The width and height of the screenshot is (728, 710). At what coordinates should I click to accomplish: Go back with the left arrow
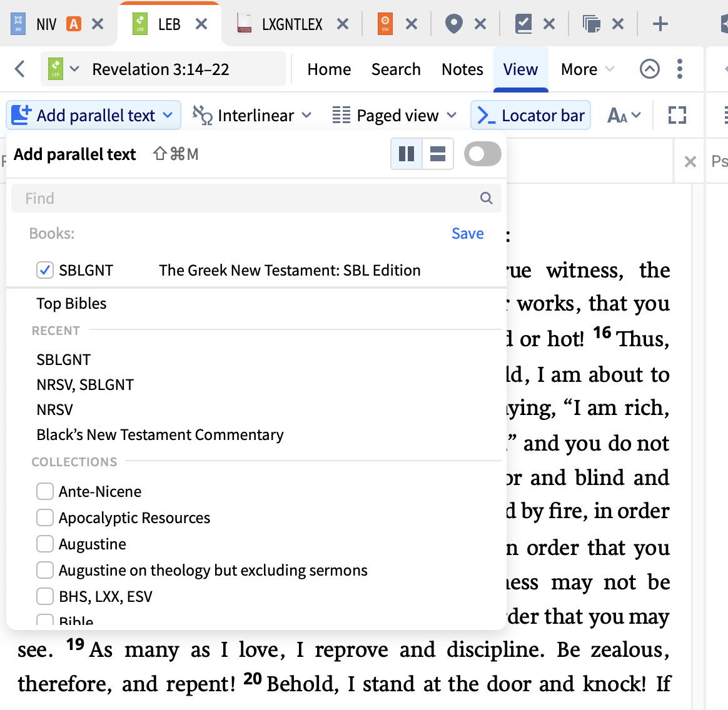click(x=19, y=69)
